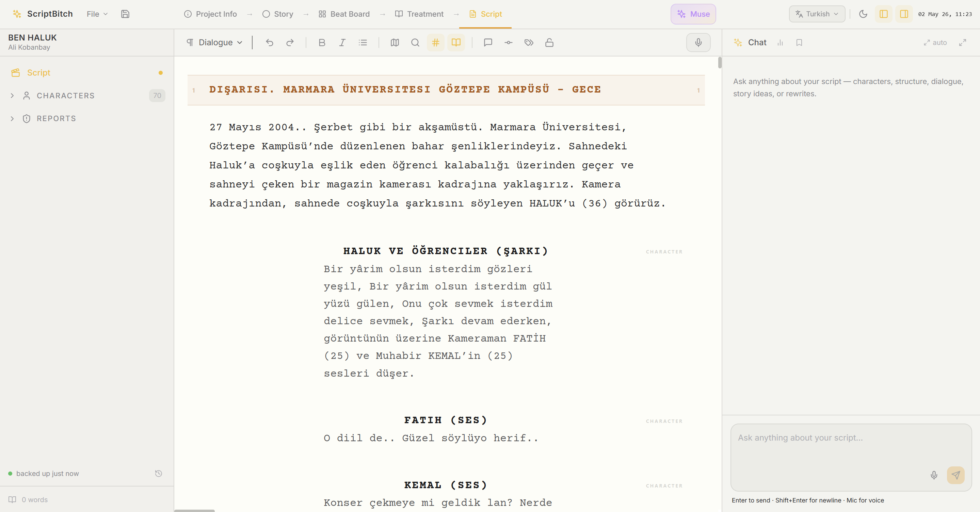Toggle the right chat panel
This screenshot has height=512, width=980.
(x=904, y=14)
